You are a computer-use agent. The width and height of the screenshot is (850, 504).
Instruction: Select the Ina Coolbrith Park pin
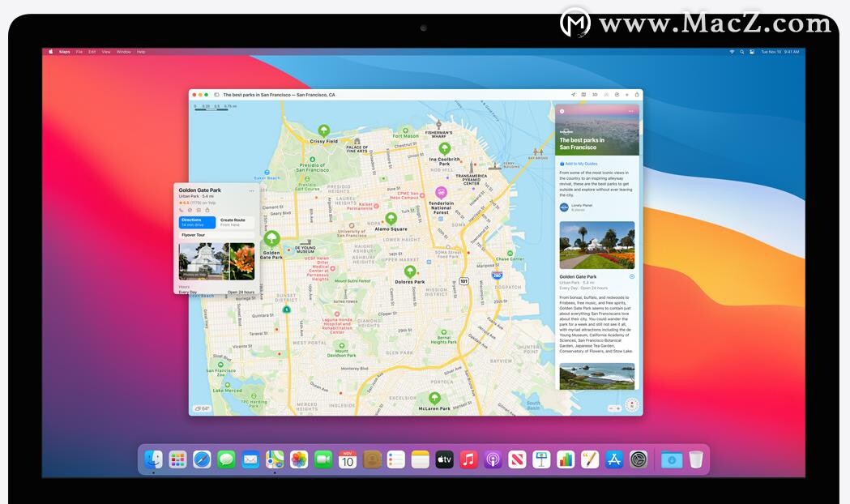pyautogui.click(x=445, y=148)
